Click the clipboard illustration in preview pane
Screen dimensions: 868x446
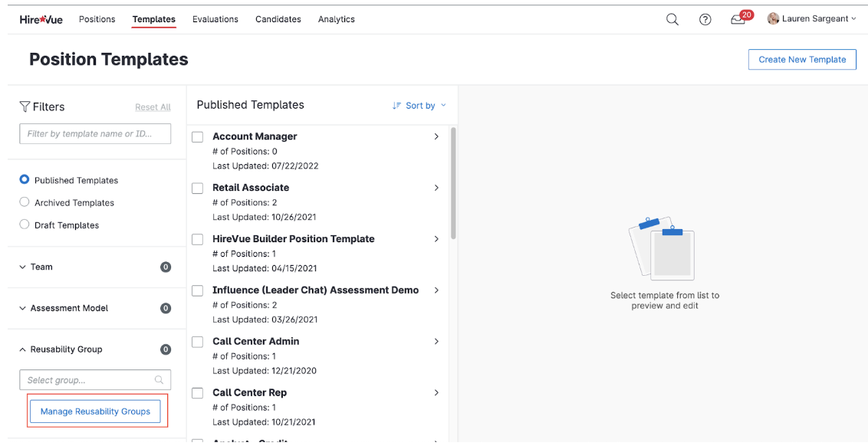coord(662,248)
